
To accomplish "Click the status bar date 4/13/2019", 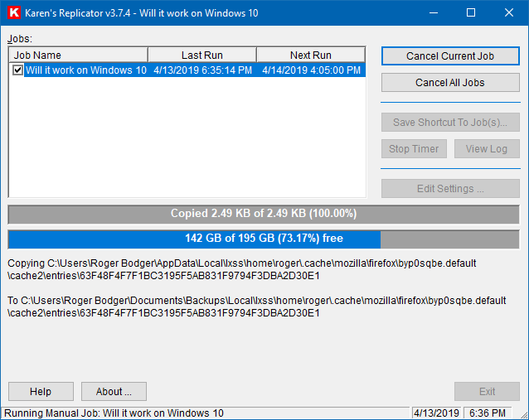I will click(436, 413).
